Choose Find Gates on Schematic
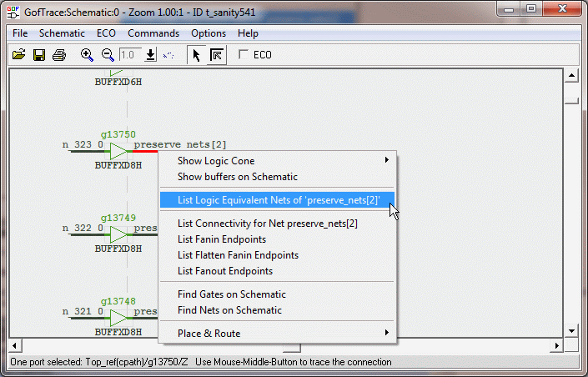 277,294
